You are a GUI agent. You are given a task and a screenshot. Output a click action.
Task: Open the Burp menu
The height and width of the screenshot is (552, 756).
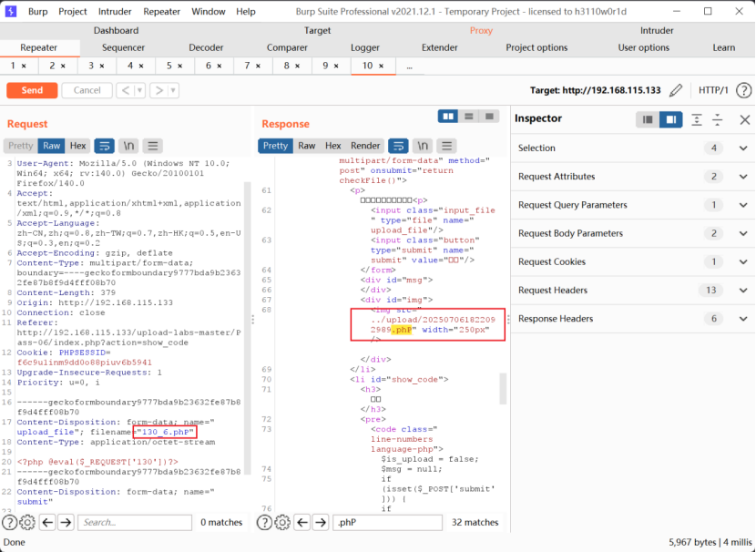tap(37, 11)
